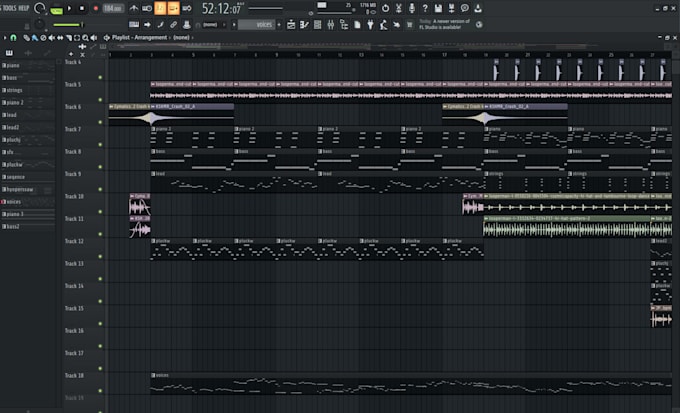Click the Arrangement breadcrumb in playlist title
Image resolution: width=680 pixels, height=413 pixels.
[x=150, y=38]
